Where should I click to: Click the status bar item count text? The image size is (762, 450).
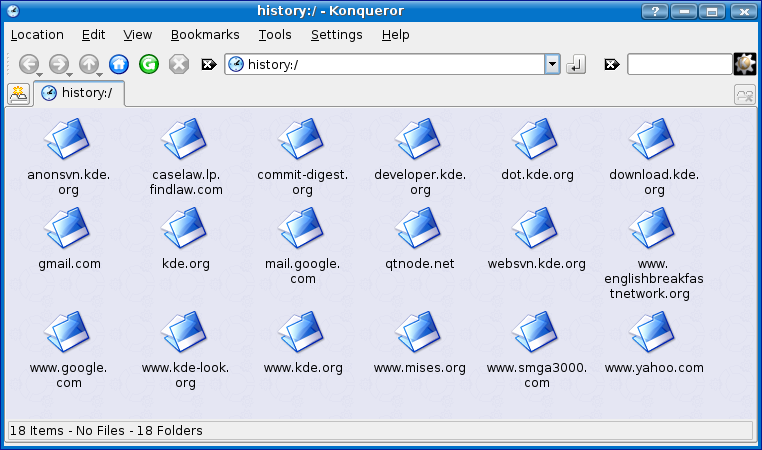(x=106, y=431)
